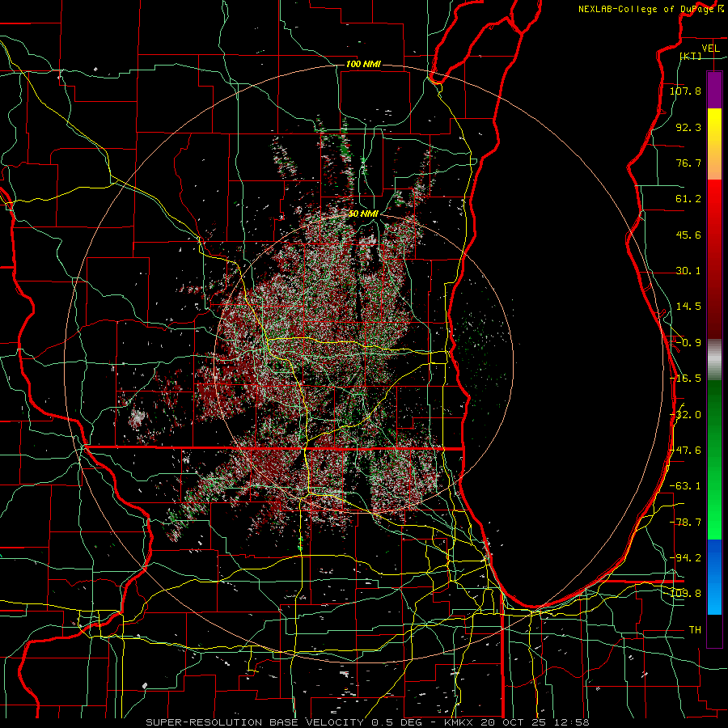Click the "-63.1" velocity scale value
Viewport: 728px width, 728px height.
685,486
